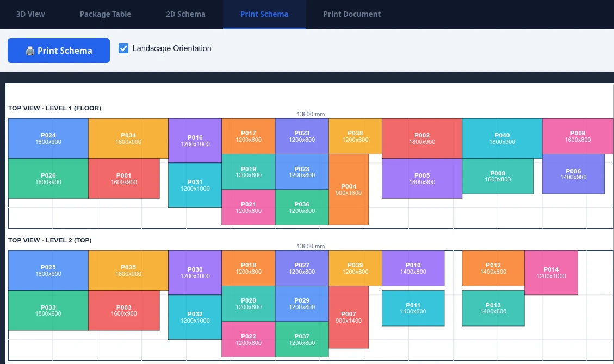
Task: Select package P024 on Level 1
Action: pos(48,139)
